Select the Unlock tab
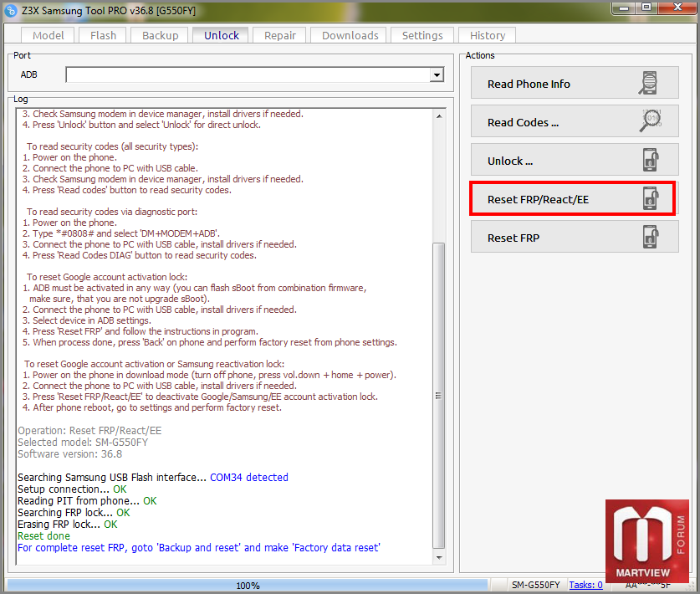This screenshot has height=594, width=700. click(x=221, y=35)
